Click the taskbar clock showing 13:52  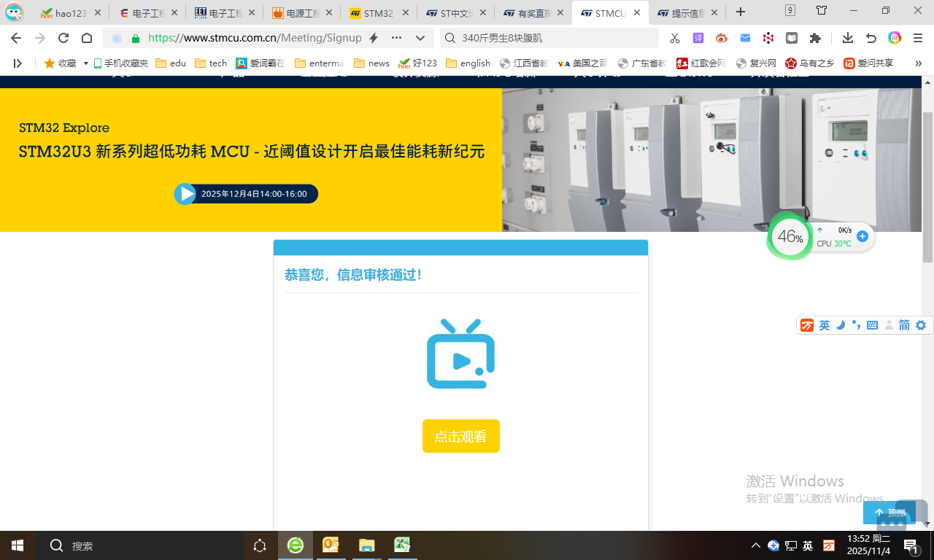pyautogui.click(x=868, y=545)
